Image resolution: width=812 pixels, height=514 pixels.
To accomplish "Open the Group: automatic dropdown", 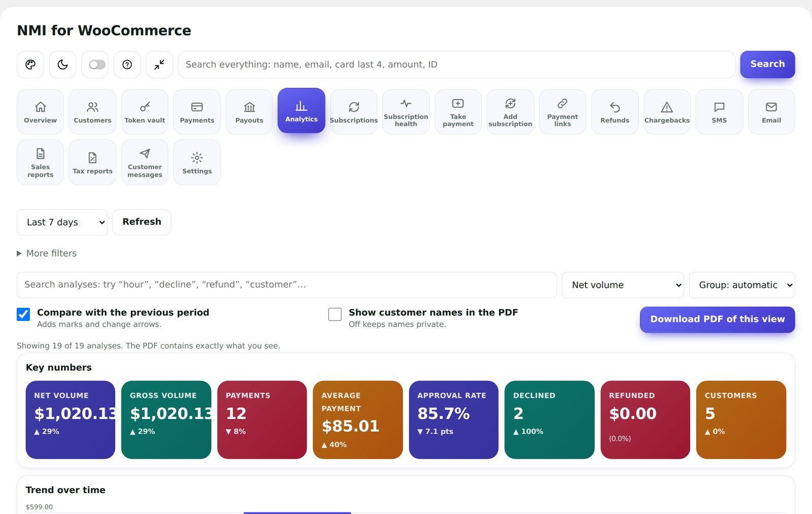I will click(742, 285).
